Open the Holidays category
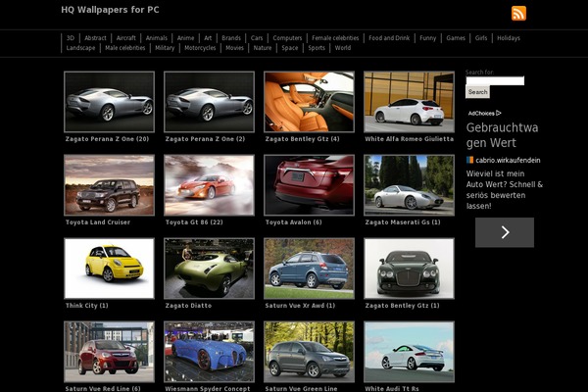 tap(509, 38)
